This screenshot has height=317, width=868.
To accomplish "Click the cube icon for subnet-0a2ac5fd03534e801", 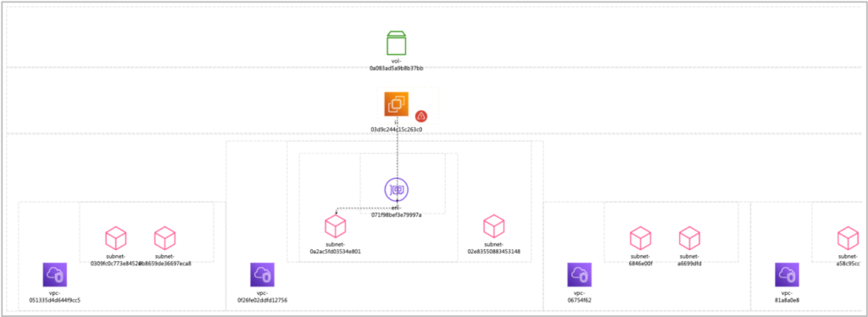I will [x=336, y=226].
